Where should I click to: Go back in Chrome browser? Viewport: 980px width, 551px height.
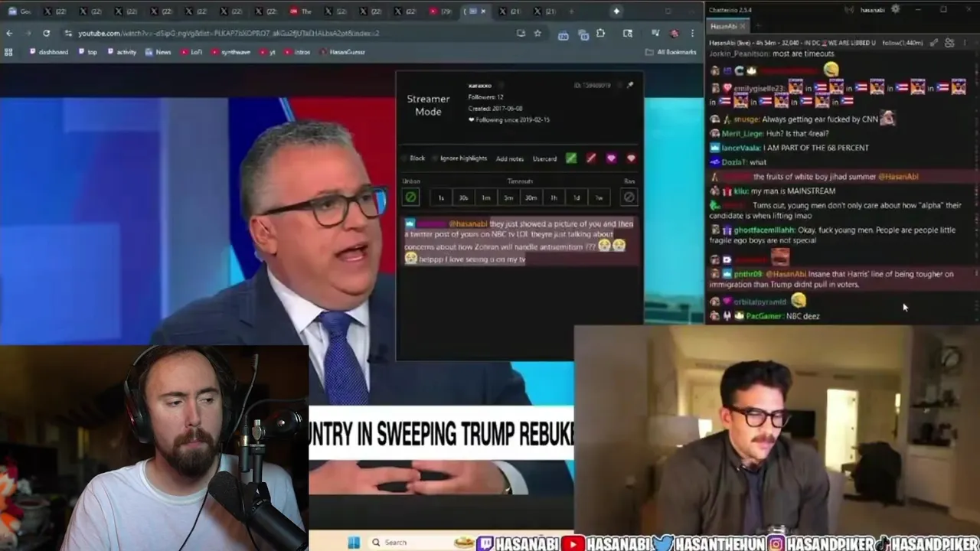point(9,33)
